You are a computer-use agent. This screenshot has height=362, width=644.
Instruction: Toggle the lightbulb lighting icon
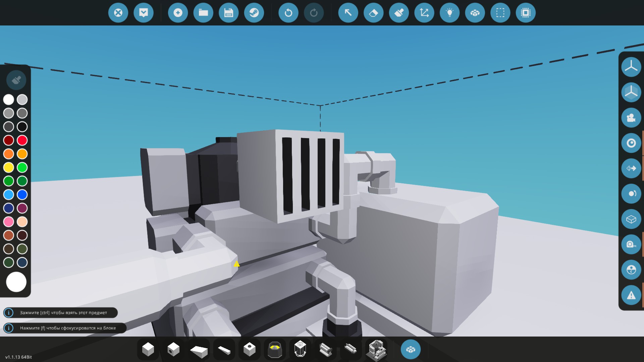tap(449, 13)
